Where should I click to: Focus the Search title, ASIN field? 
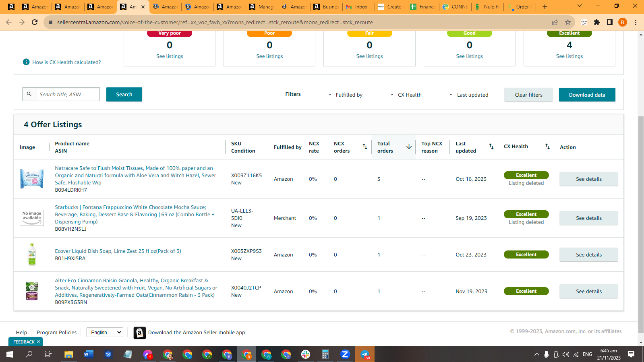tap(68, 94)
